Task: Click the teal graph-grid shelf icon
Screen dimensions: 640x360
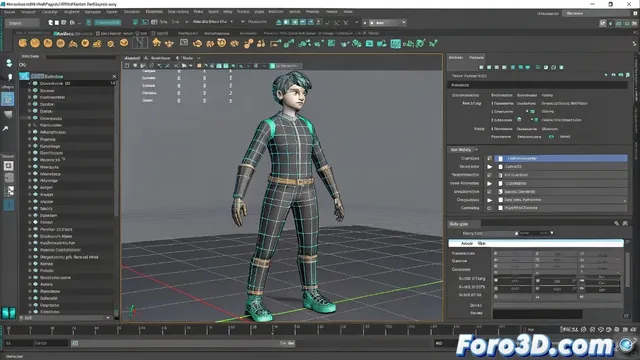Action: tap(395, 44)
